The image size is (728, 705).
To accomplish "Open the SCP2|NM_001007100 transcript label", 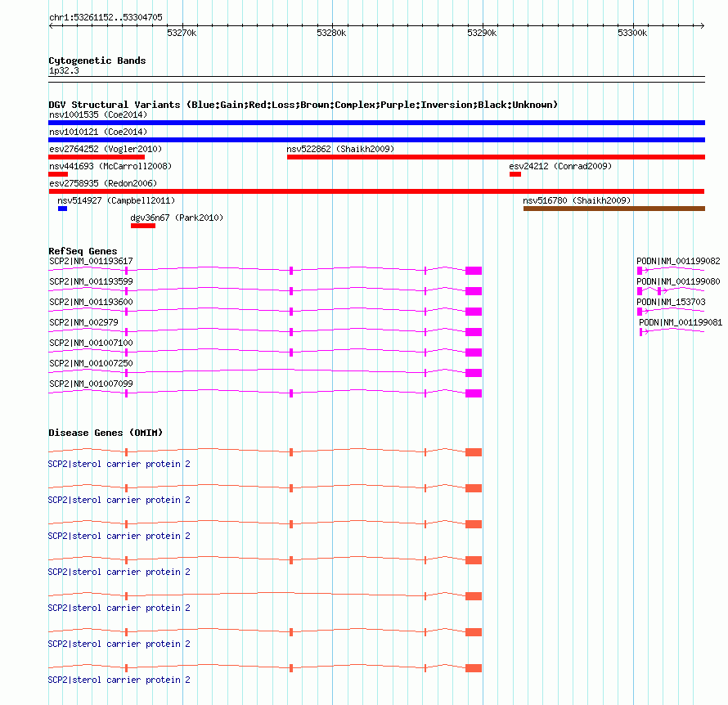I will 91,343.
